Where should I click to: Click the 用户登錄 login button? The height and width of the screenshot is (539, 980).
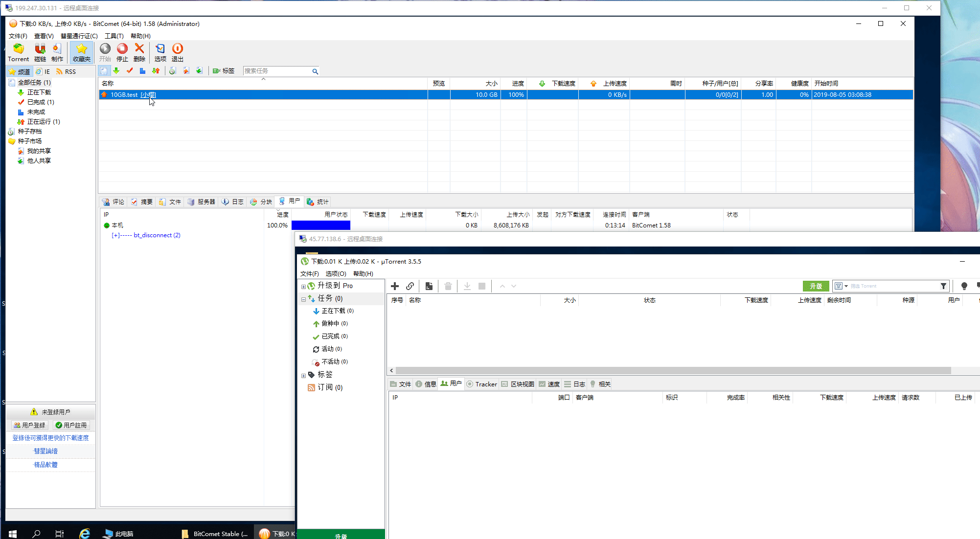[29, 425]
